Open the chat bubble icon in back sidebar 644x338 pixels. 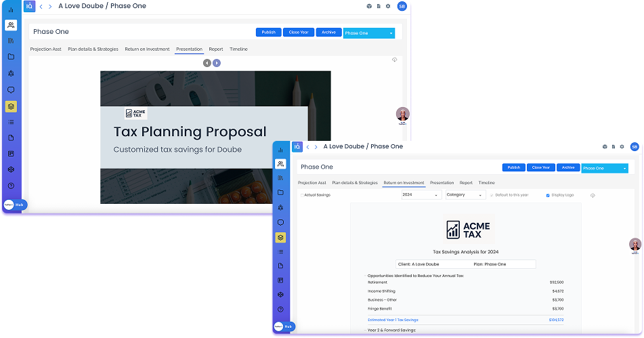tap(11, 90)
